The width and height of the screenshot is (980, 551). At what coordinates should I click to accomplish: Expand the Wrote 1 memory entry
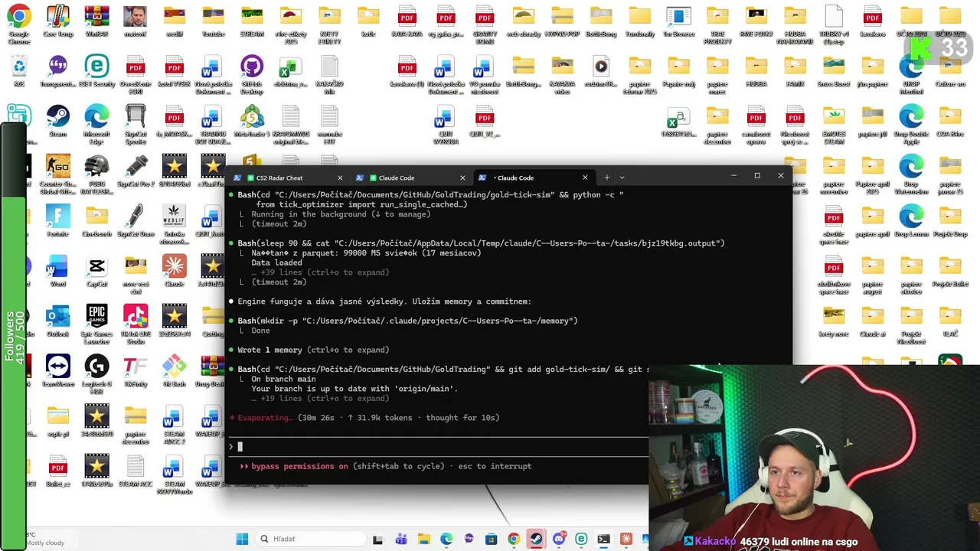pyautogui.click(x=313, y=350)
